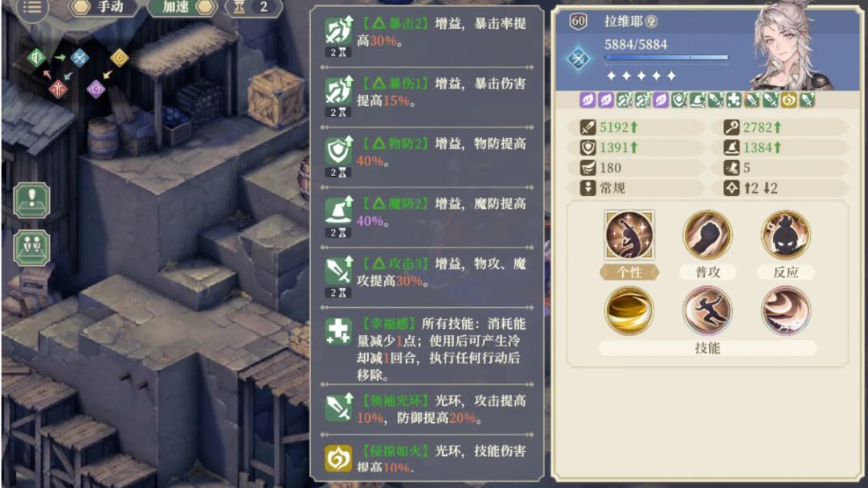This screenshot has height=488, width=868.
Task: Open the exclamation battle info icon
Action: point(31,199)
